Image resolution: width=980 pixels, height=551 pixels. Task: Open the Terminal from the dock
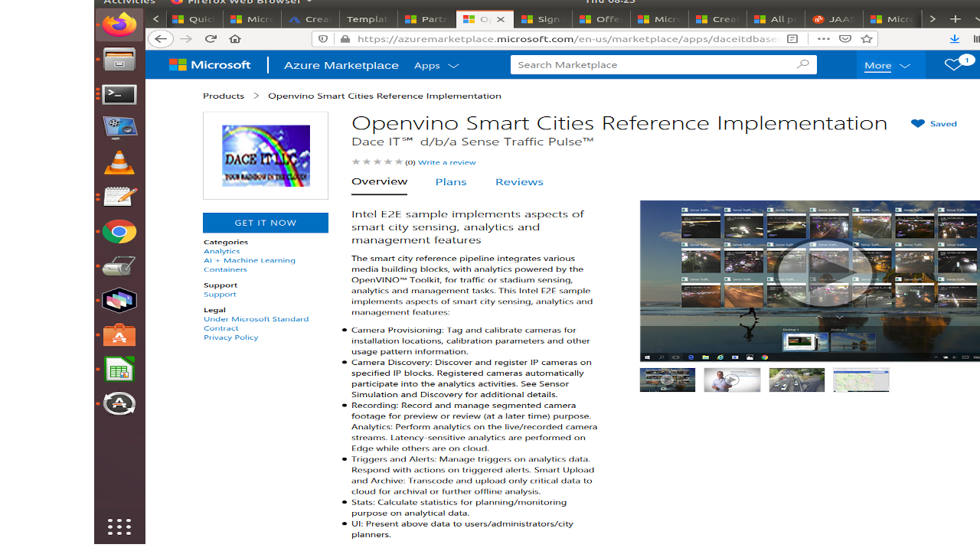pos(119,94)
